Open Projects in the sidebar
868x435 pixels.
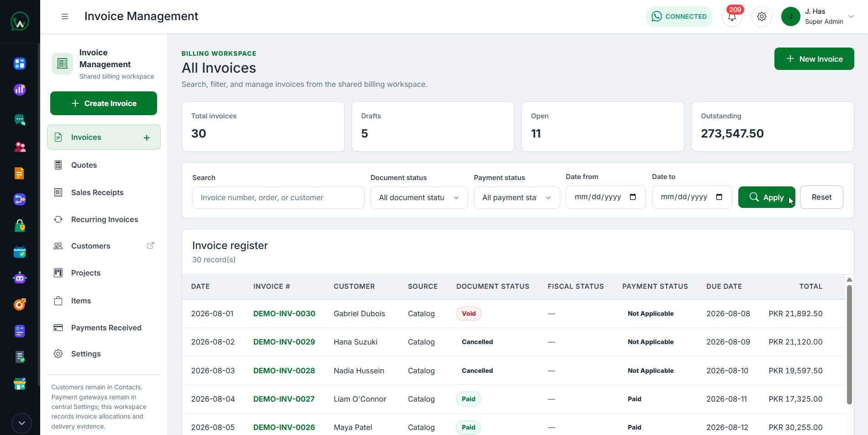[104, 273]
